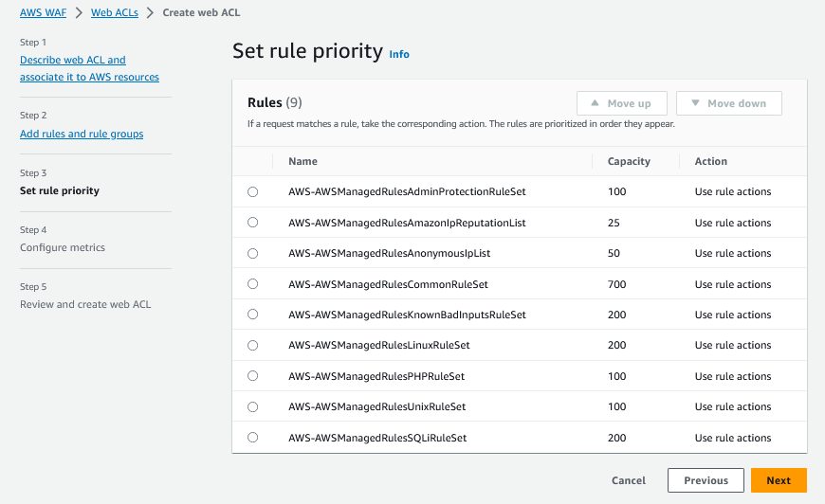Image resolution: width=825 pixels, height=504 pixels.
Task: Proceed with the orange Next button
Action: (x=779, y=480)
